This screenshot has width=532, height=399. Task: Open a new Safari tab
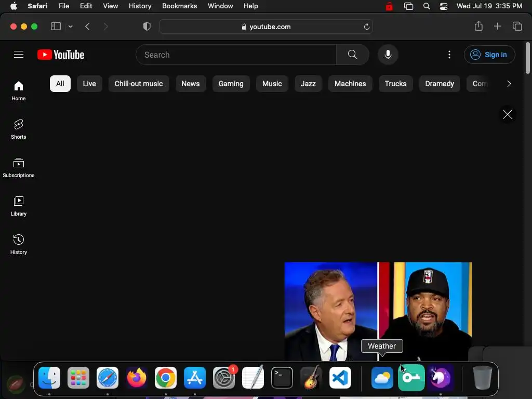click(x=497, y=26)
